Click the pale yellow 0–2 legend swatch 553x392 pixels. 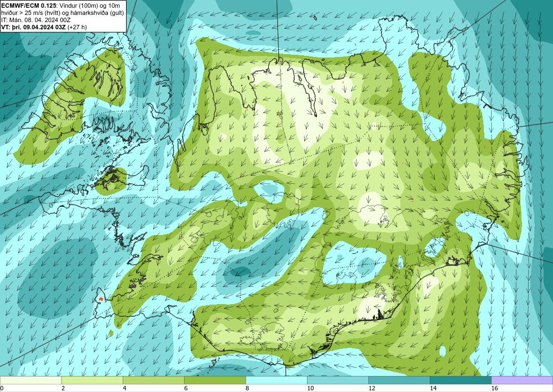(x=30, y=380)
